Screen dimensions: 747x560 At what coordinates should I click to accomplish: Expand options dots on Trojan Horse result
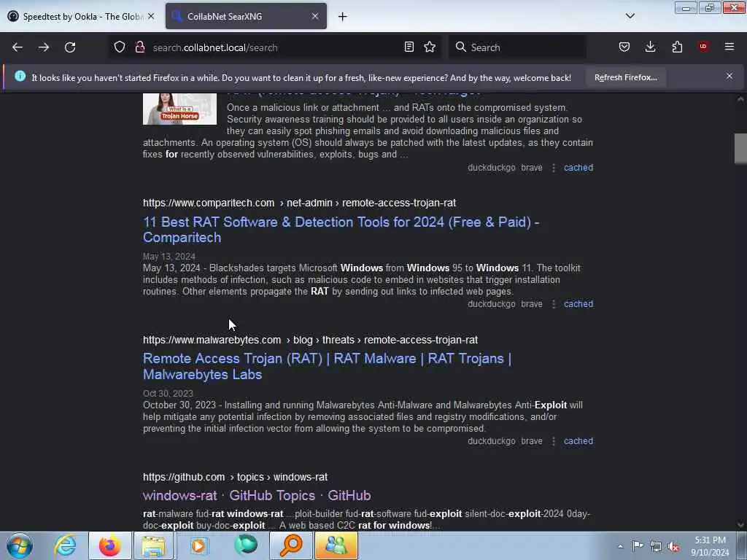tap(553, 168)
